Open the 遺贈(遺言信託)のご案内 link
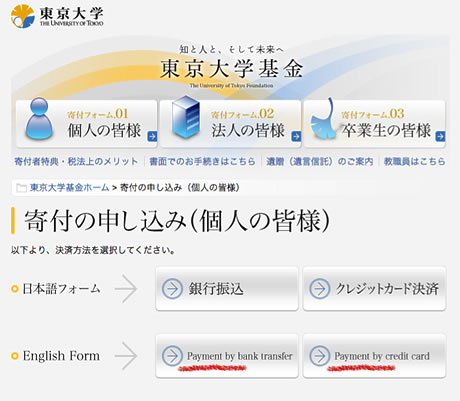This screenshot has width=460, height=401. point(320,161)
